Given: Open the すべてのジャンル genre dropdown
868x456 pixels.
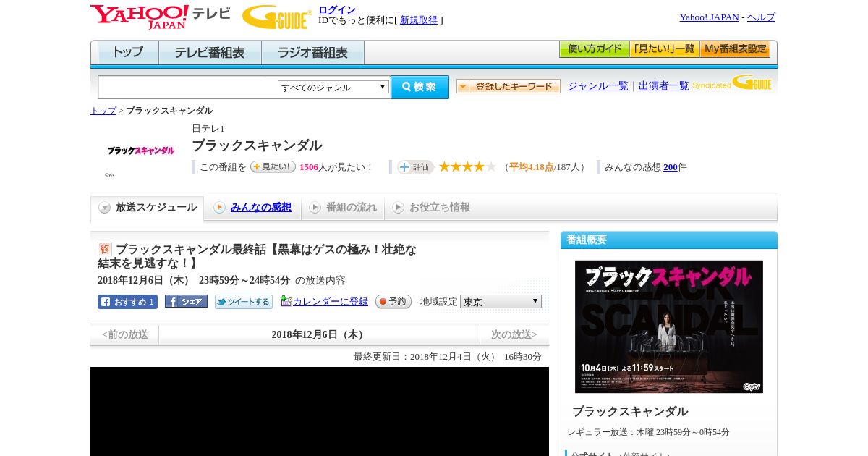Looking at the screenshot, I should (x=333, y=87).
